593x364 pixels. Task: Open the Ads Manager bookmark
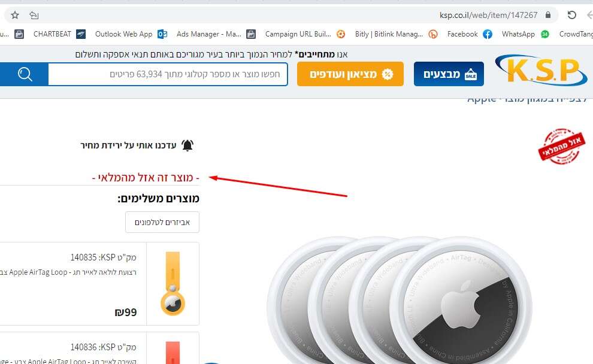click(216, 34)
